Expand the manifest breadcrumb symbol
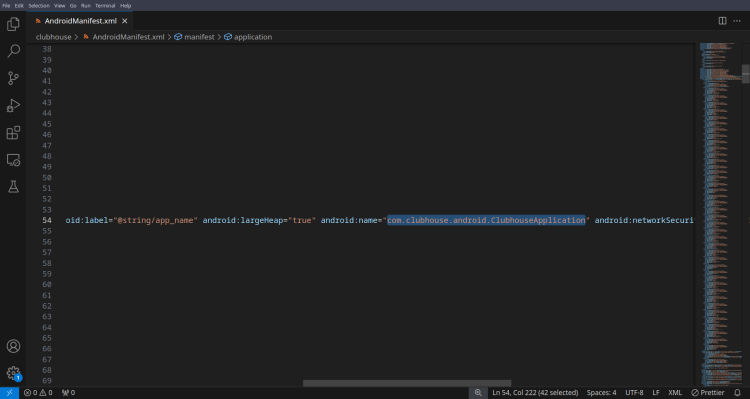This screenshot has width=750, height=399. 194,37
